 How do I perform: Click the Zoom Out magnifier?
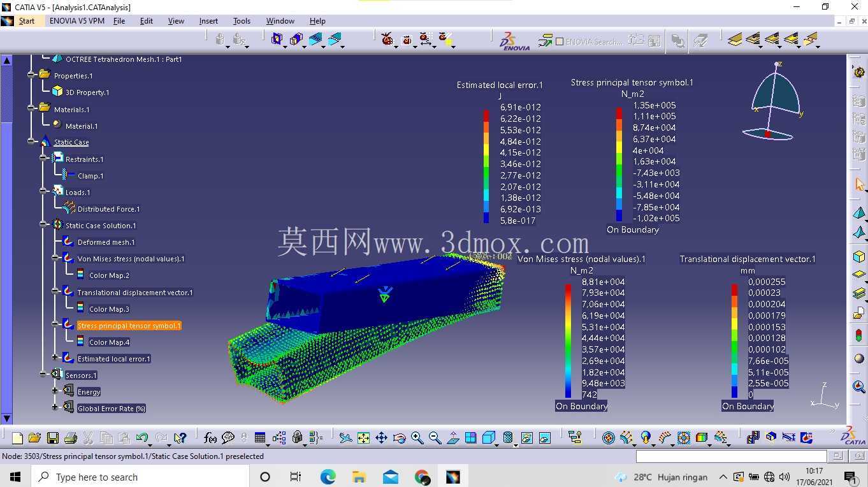point(435,438)
